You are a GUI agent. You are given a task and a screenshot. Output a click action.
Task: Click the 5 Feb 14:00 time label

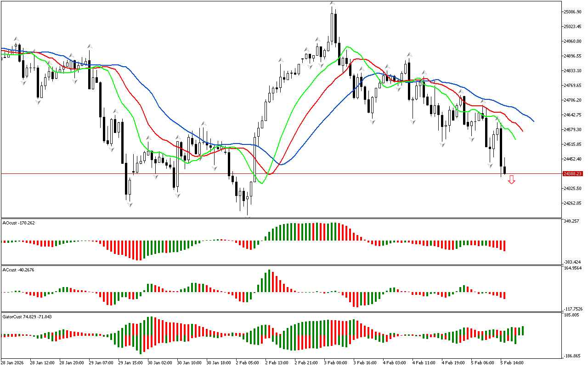pos(512,362)
